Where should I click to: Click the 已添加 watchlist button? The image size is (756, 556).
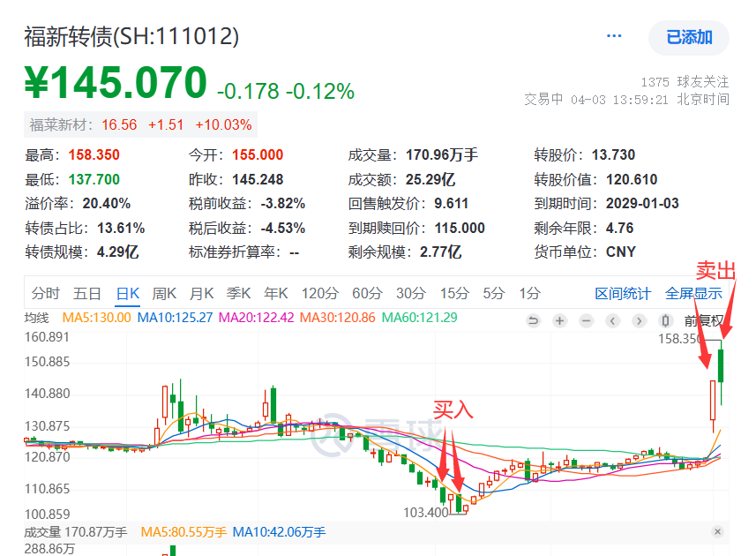688,38
